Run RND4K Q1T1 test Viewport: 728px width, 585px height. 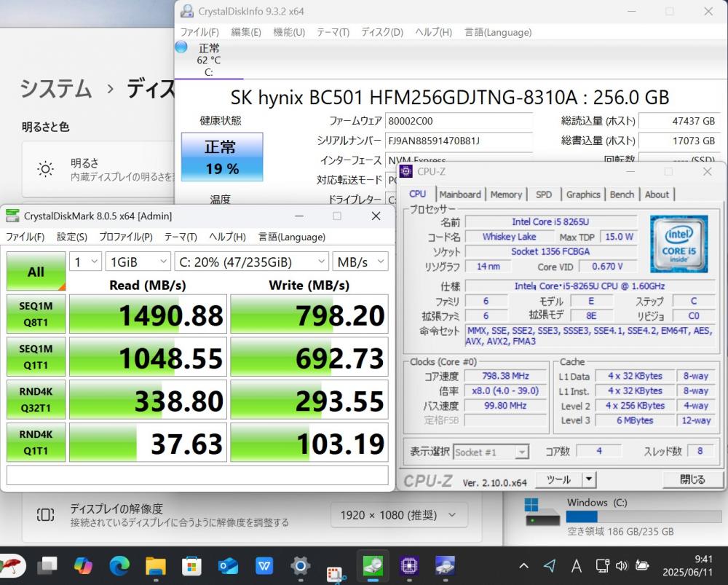click(x=36, y=442)
